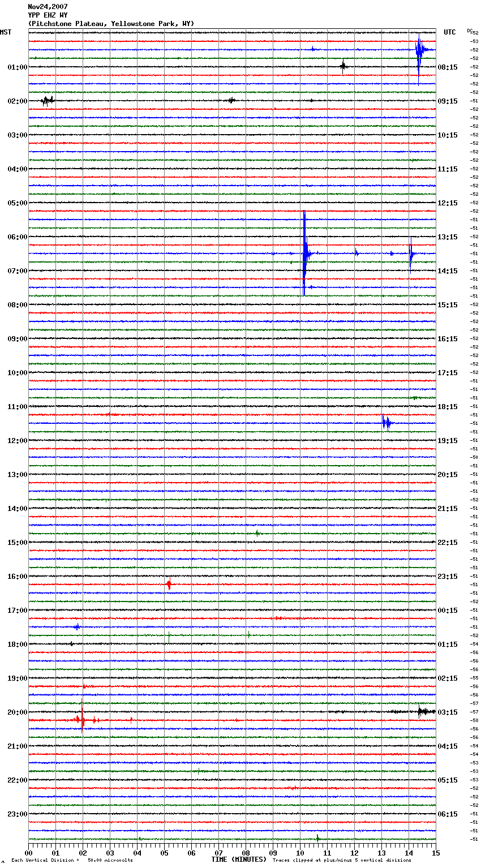Image resolution: width=481 pixels, height=868 pixels.
Task: Click the 12:00 MST time label
Action: 18,441
